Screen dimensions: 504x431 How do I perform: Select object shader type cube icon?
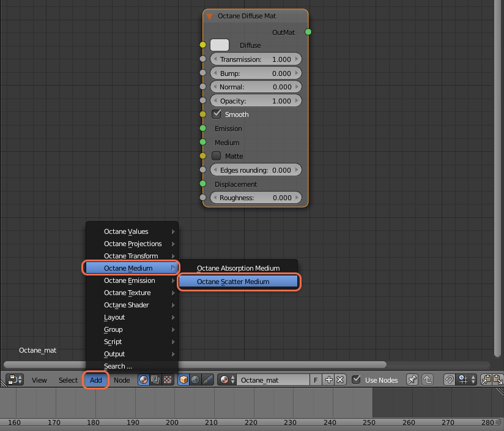(x=183, y=380)
